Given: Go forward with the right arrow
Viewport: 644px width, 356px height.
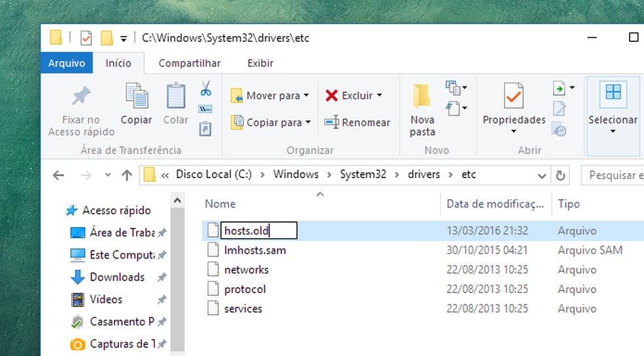Looking at the screenshot, I should (86, 175).
